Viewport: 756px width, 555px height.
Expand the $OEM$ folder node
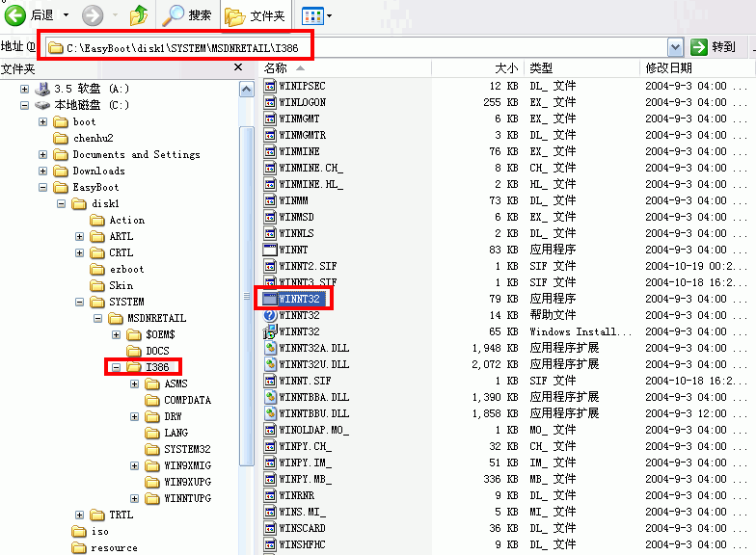[x=116, y=335]
